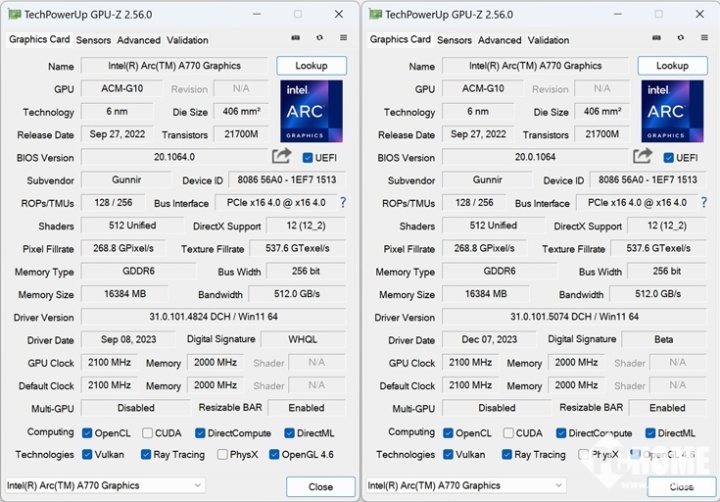Image resolution: width=720 pixels, height=502 pixels.
Task: Switch to Sensors tab in right window
Action: pos(454,40)
